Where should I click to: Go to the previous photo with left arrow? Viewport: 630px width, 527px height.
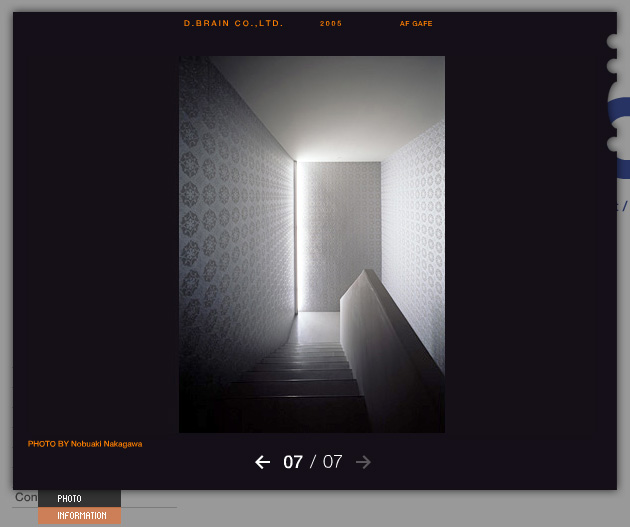point(262,462)
